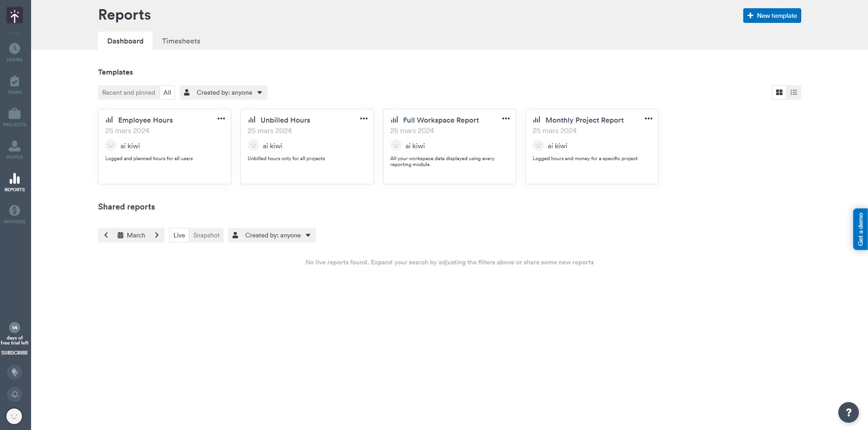
Task: Expand Shared reports 'Created by: anyone' dropdown
Action: [x=272, y=235]
